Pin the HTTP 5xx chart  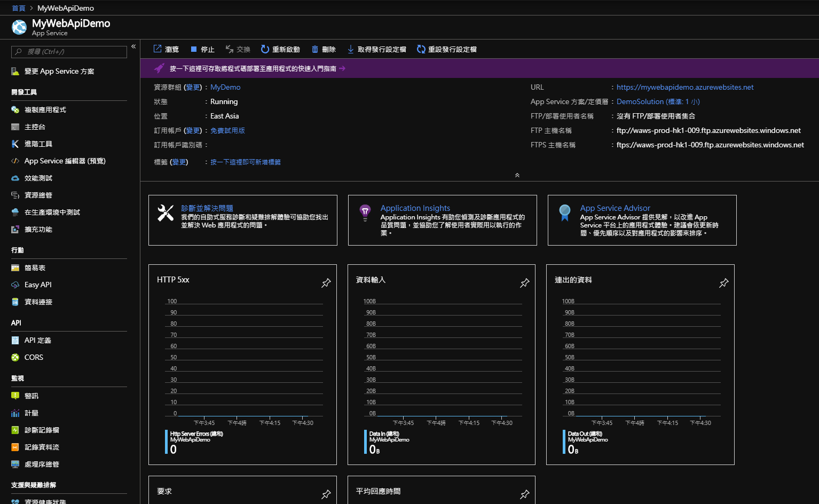[326, 283]
